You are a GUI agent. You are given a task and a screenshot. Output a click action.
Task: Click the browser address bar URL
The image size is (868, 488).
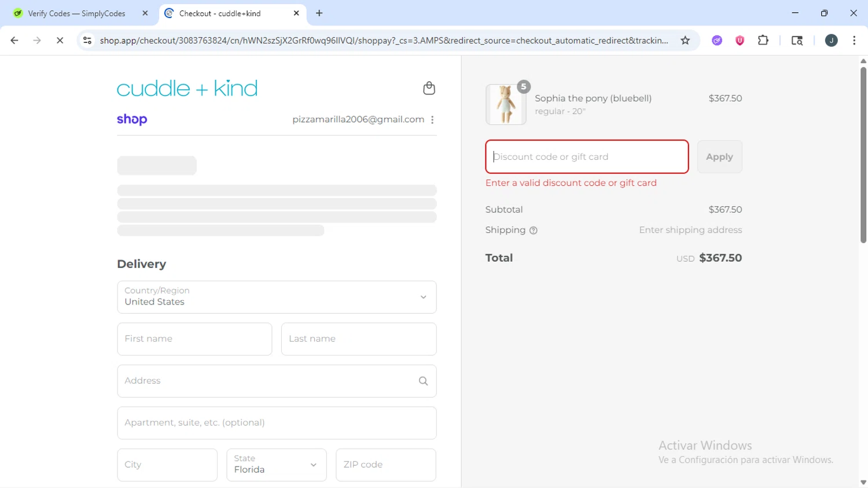(x=384, y=41)
